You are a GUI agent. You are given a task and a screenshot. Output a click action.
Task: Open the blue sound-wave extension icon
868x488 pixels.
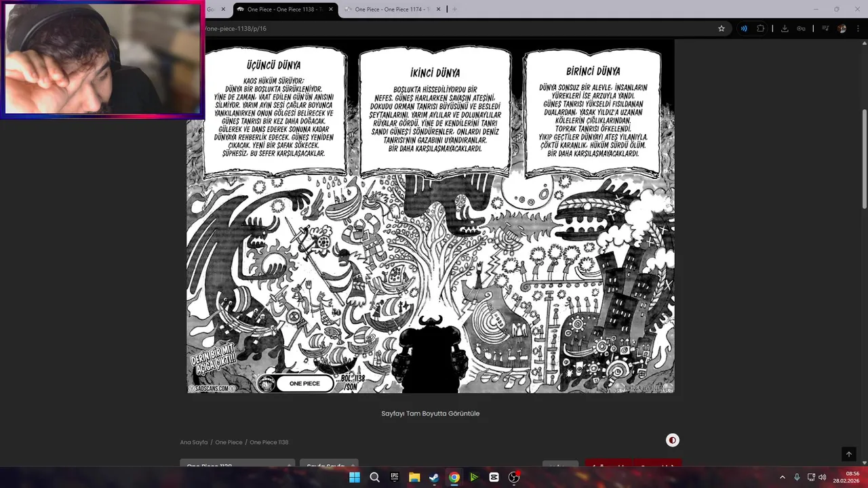[744, 28]
